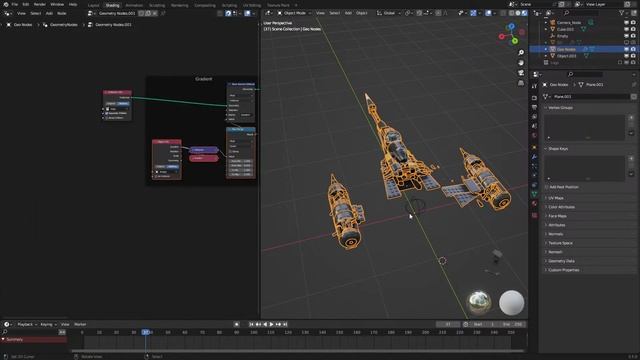640x360 pixels.
Task: Open the Particles properties tab
Action: pos(534,166)
